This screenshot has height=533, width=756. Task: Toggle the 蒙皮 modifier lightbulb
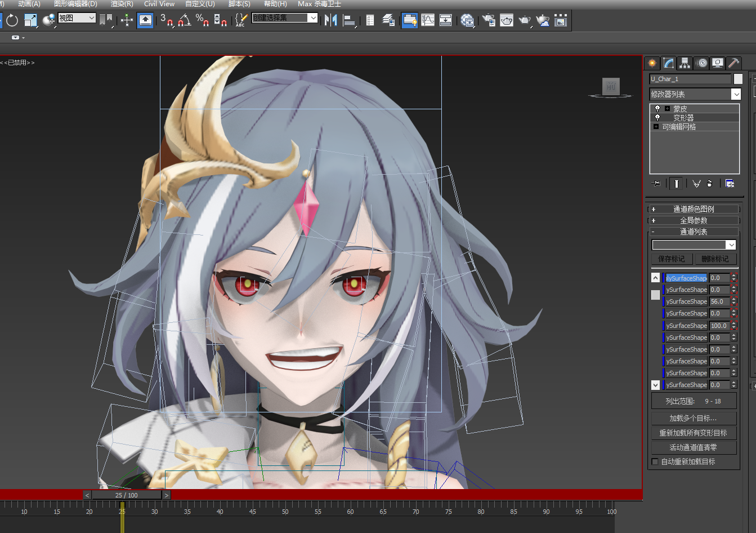657,108
